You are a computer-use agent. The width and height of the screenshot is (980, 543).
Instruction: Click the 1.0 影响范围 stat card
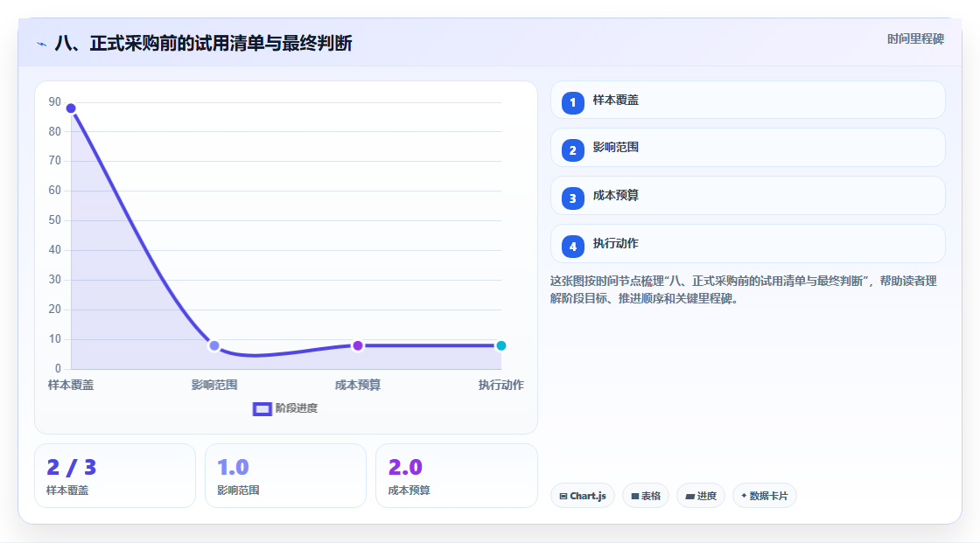pos(285,476)
